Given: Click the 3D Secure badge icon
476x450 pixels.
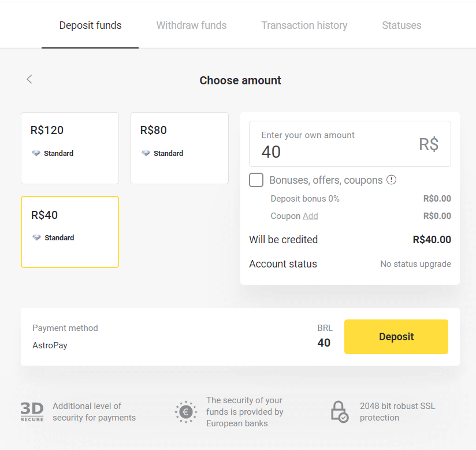Looking at the screenshot, I should click(31, 411).
